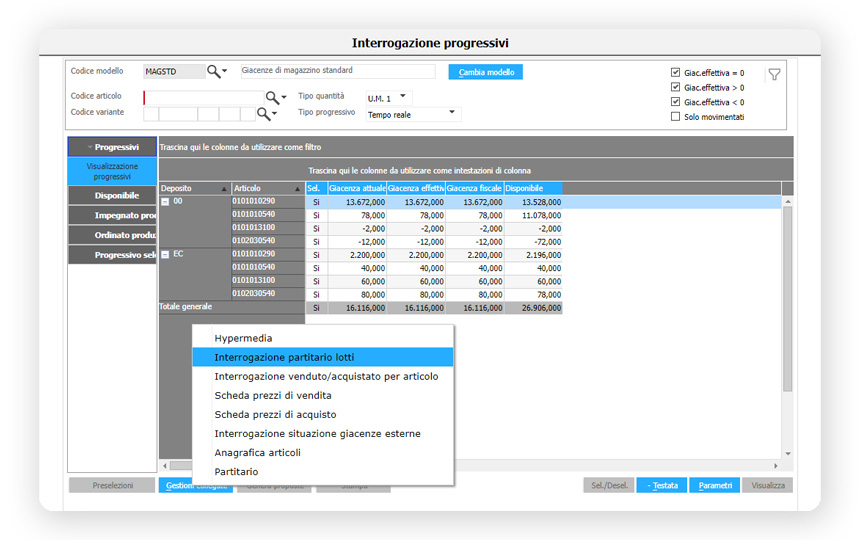
Task: Click vertical scrollbar down arrow of grid
Action: coord(788,454)
